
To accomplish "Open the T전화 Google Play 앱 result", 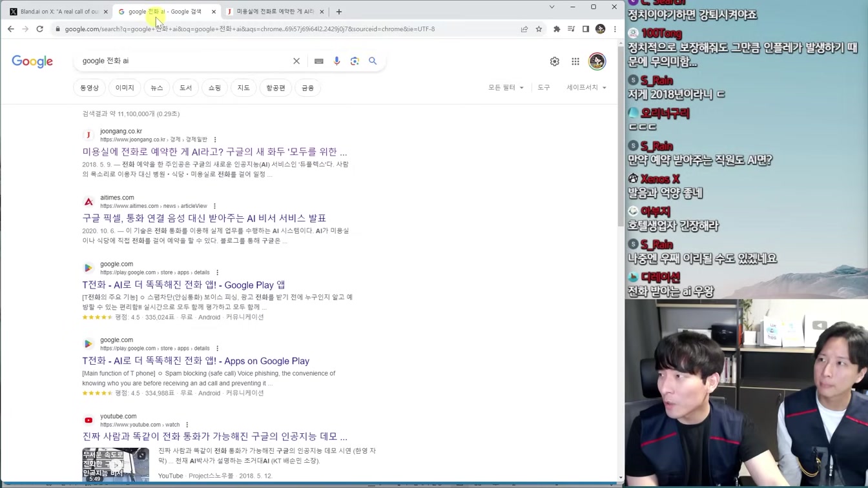I will [183, 285].
